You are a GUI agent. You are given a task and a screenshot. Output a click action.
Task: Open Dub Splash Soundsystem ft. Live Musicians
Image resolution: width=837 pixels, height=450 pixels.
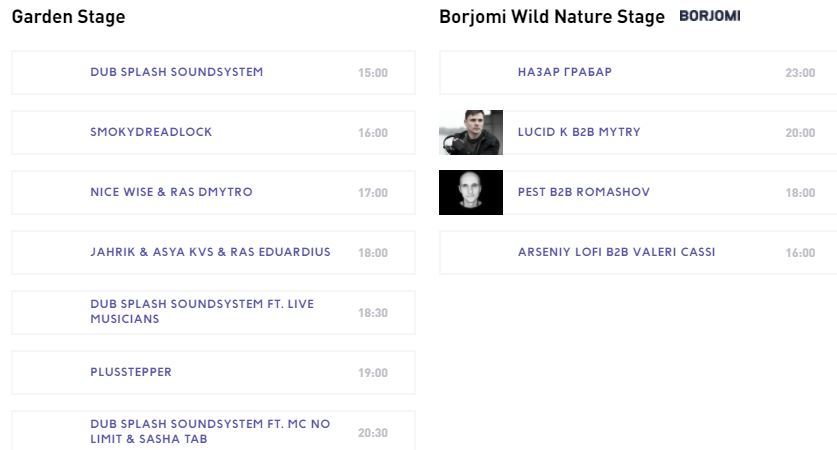(209, 312)
